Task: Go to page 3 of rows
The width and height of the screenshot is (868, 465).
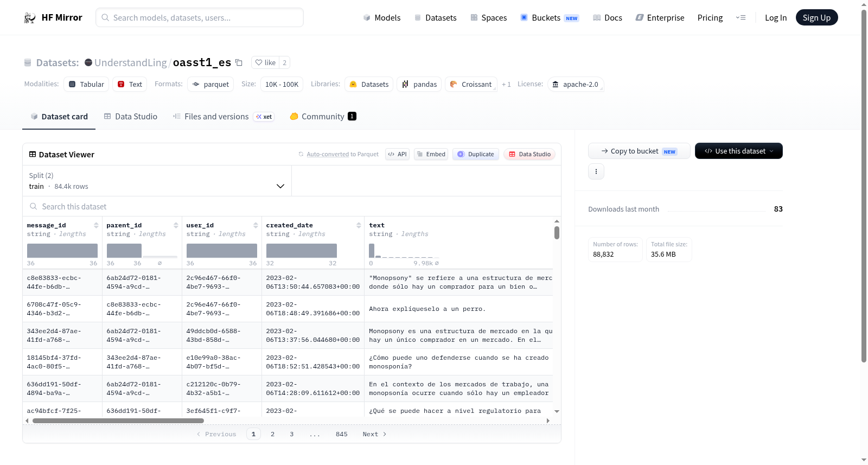Action: (x=291, y=434)
